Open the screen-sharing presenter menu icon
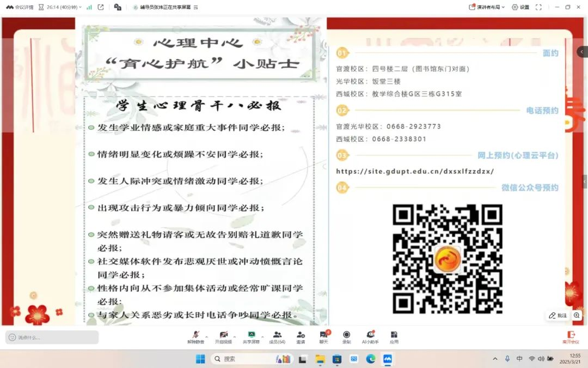588x368 pixels. coord(196,7)
